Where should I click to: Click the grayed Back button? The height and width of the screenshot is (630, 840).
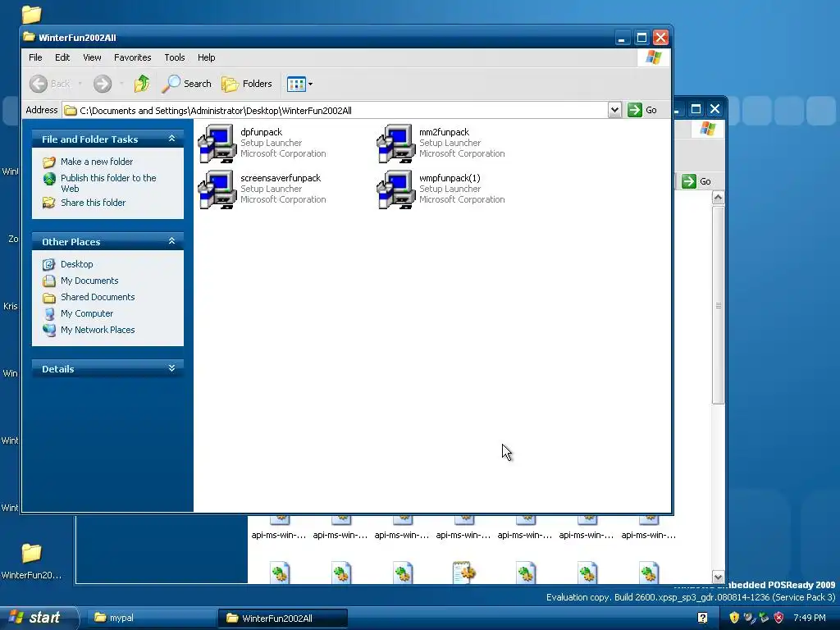[x=50, y=84]
